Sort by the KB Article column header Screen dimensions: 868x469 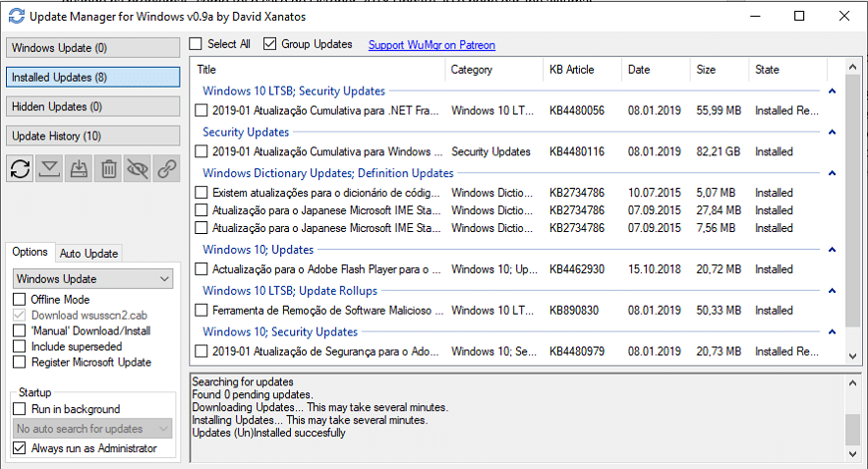point(582,70)
